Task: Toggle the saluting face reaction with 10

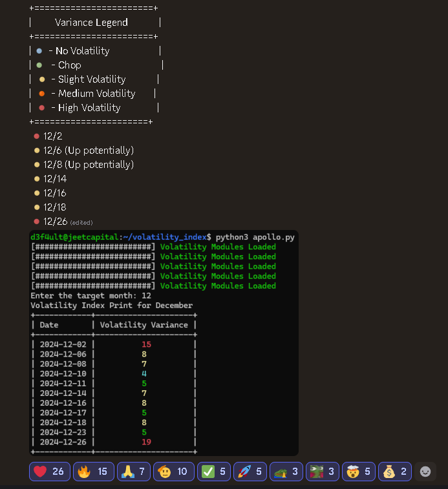Action: 174,472
